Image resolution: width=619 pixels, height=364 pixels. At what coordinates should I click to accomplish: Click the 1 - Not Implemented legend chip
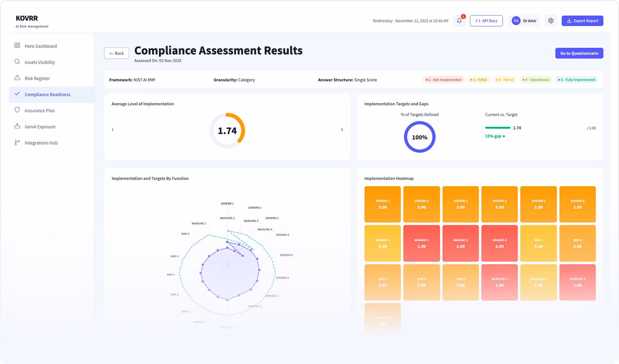point(443,80)
